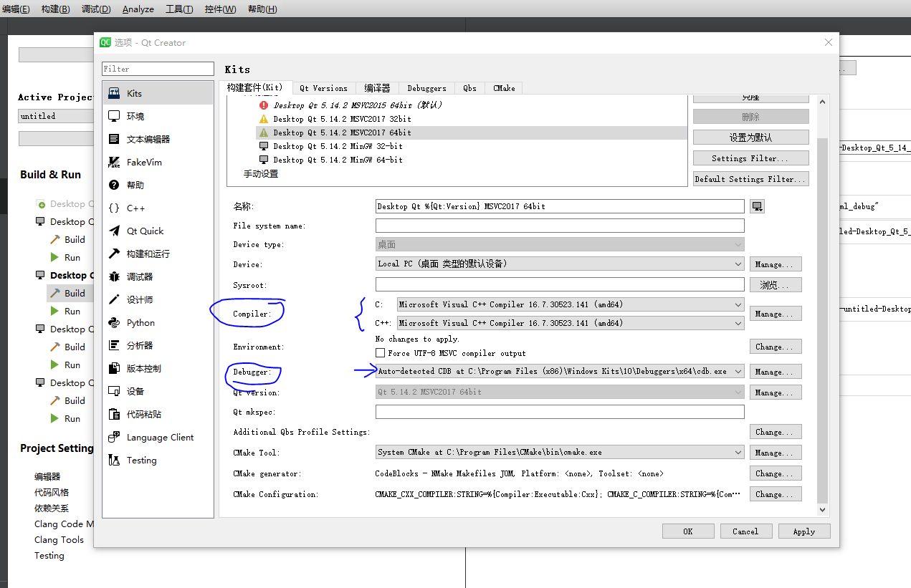This screenshot has height=588, width=911.
Task: Open the 帮助 settings category
Action: coord(158,185)
